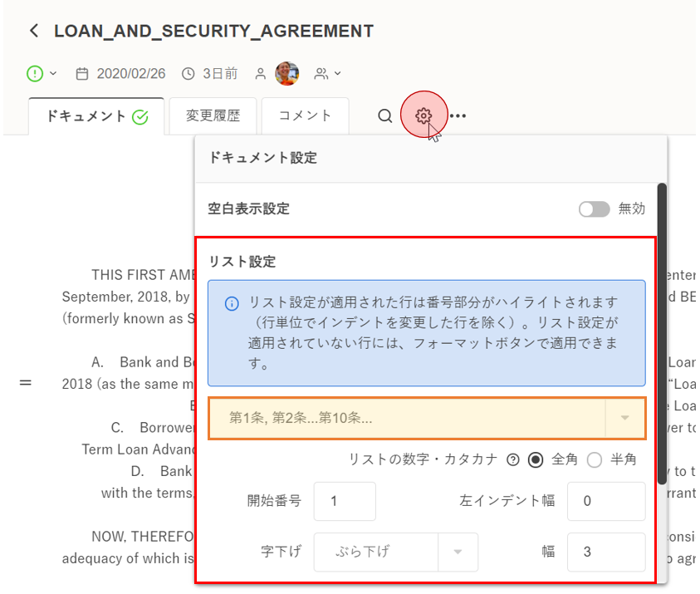Click the clock icon beside 3日前
The height and width of the screenshot is (594, 700).
[188, 74]
